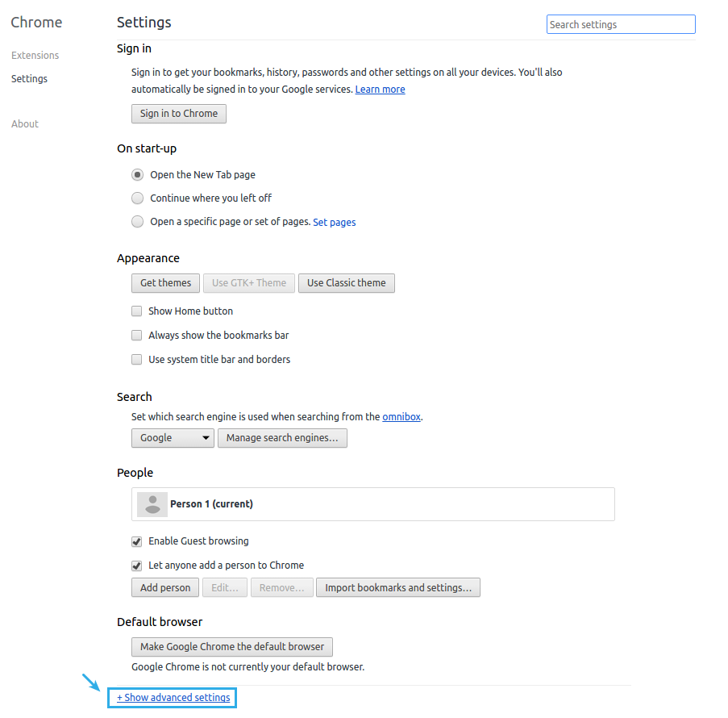The width and height of the screenshot is (728, 718).
Task: Click into the Search settings field
Action: point(620,25)
